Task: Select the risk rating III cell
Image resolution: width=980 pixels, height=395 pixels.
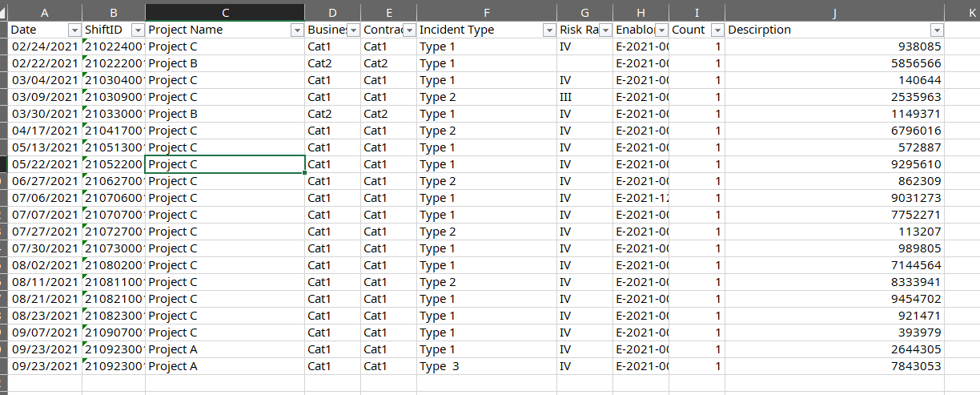Action: 584,97
